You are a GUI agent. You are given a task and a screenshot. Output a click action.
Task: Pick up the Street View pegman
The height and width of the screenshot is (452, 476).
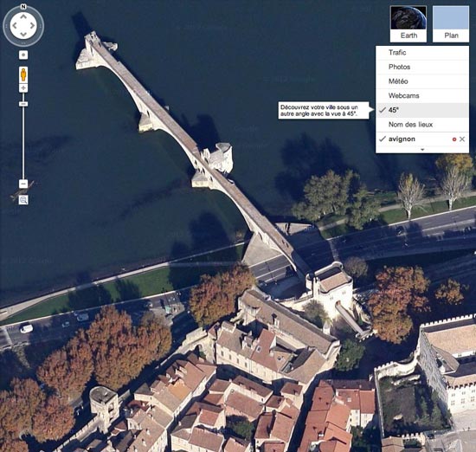23,74
